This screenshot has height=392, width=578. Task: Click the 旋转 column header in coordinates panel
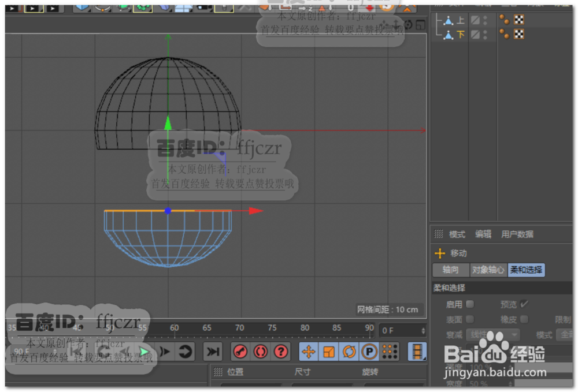coord(370,372)
